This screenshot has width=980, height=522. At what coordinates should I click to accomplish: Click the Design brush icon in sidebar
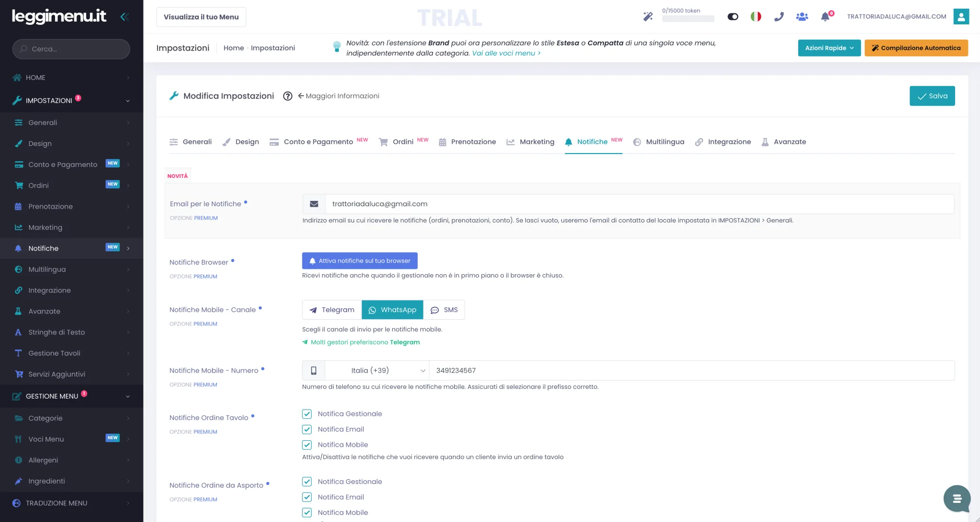(19, 144)
